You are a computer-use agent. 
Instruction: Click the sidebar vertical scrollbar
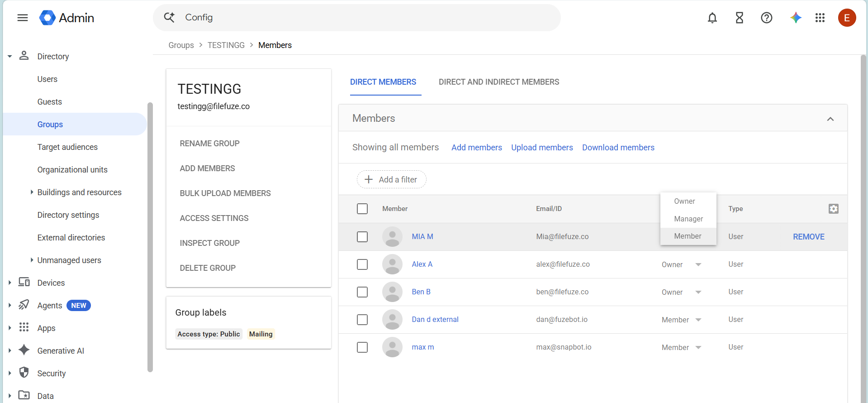click(x=150, y=237)
